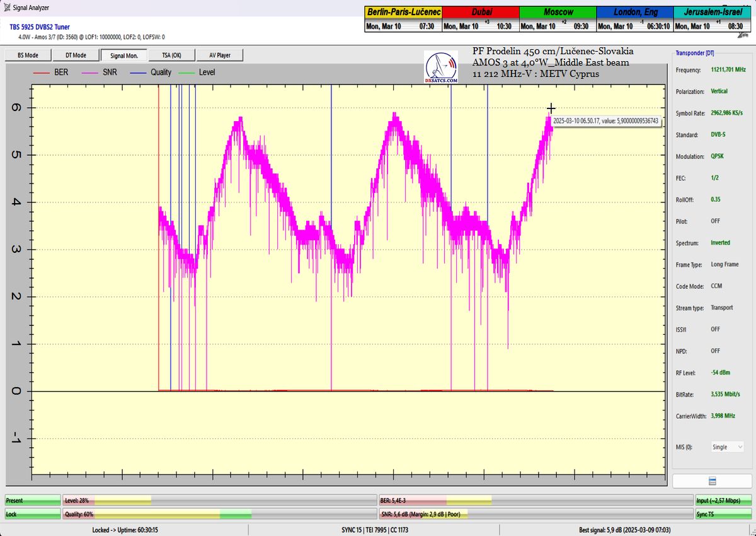The image size is (756, 536).
Task: Toggle the green Lock indicator
Action: (33, 515)
